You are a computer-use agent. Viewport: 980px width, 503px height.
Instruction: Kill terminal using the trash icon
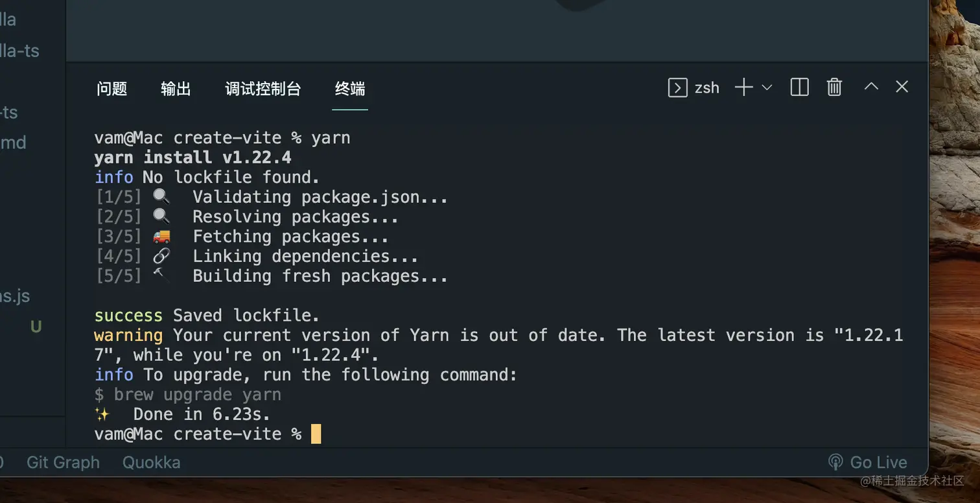point(834,88)
